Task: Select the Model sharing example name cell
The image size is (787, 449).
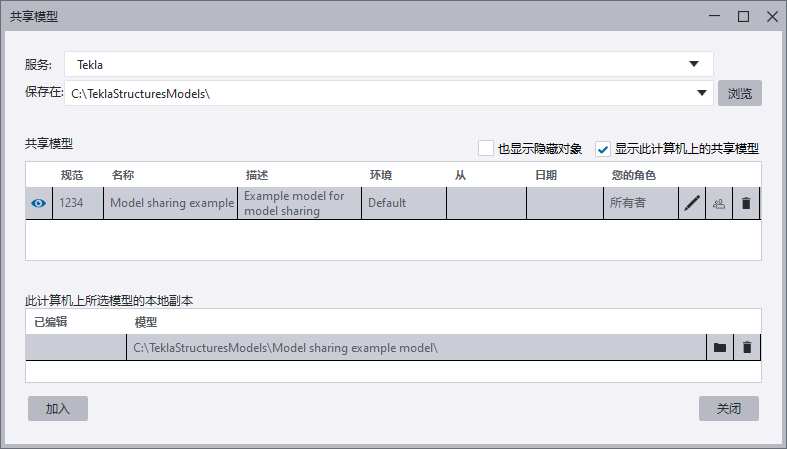Action: (x=171, y=203)
